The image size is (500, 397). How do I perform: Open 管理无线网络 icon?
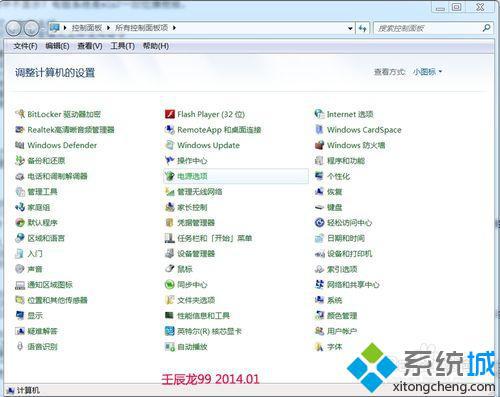point(170,192)
